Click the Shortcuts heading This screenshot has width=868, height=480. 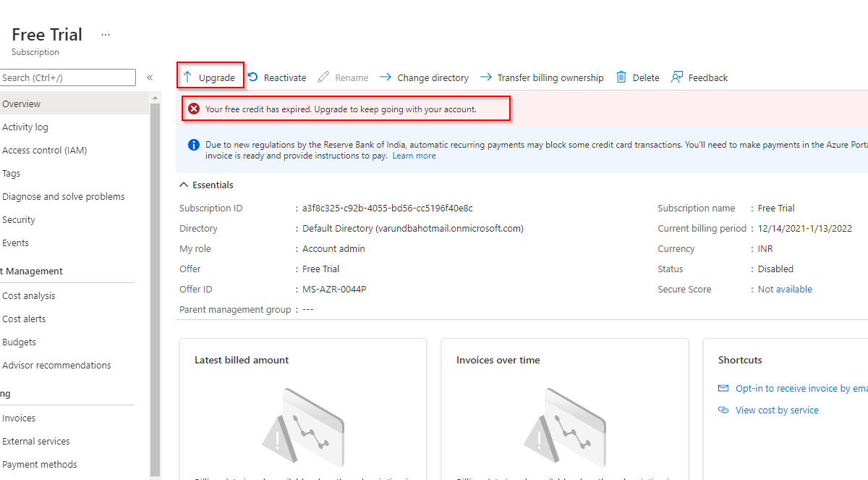pyautogui.click(x=740, y=360)
